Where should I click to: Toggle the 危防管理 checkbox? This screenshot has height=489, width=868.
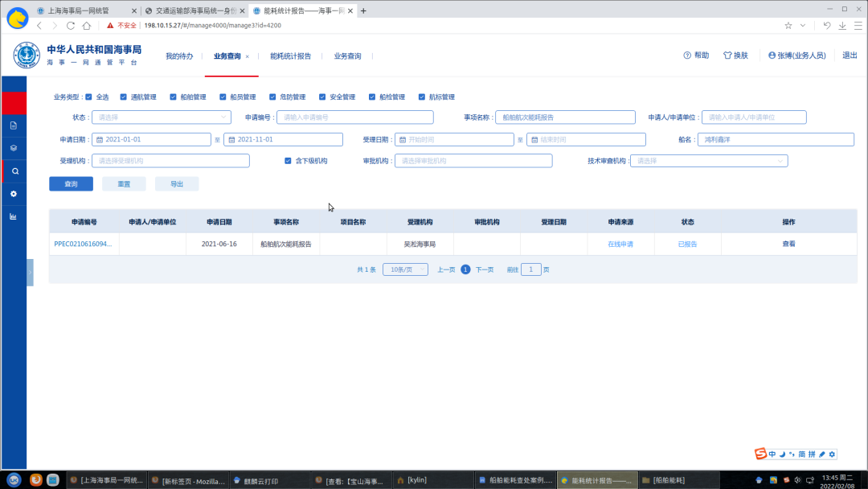pyautogui.click(x=272, y=97)
